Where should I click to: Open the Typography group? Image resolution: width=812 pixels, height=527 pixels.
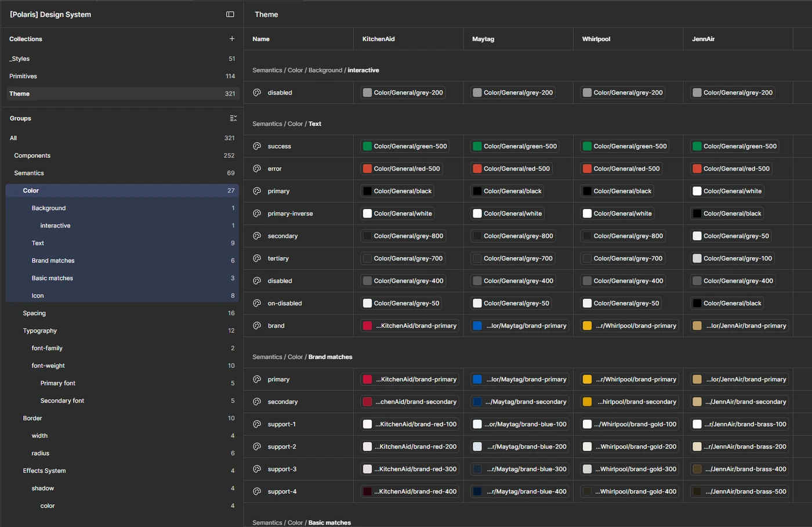pyautogui.click(x=122, y=330)
